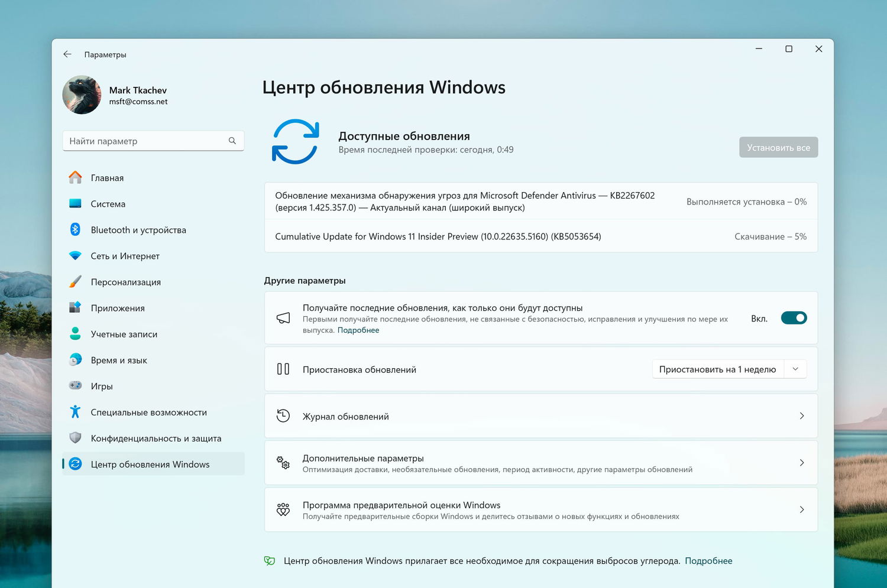Click 'Скачивание – 5%' status text

771,236
